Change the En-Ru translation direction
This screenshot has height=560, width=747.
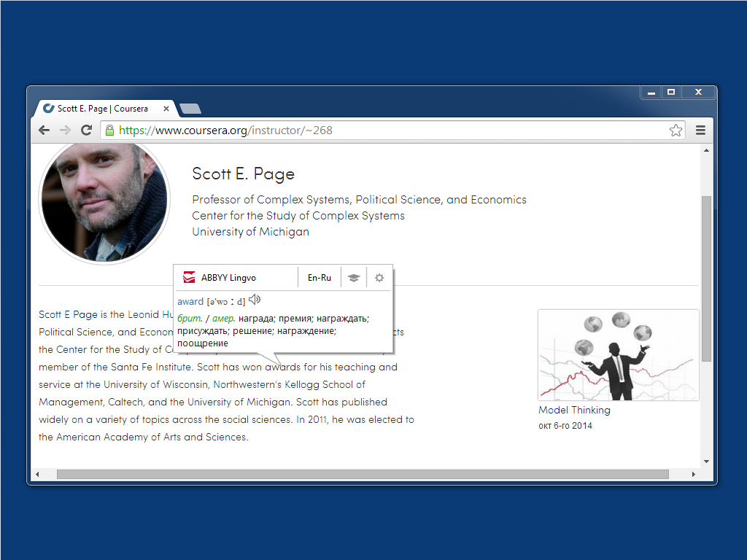coord(320,278)
